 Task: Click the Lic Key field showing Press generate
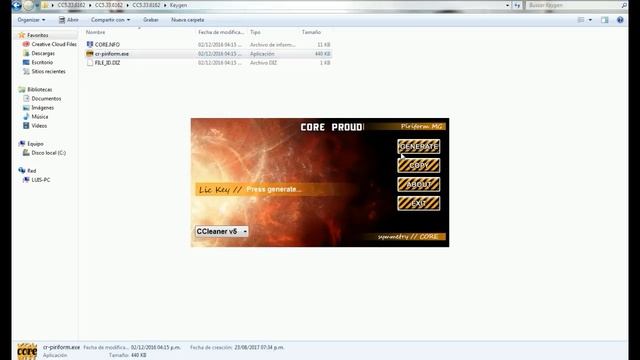coord(273,189)
